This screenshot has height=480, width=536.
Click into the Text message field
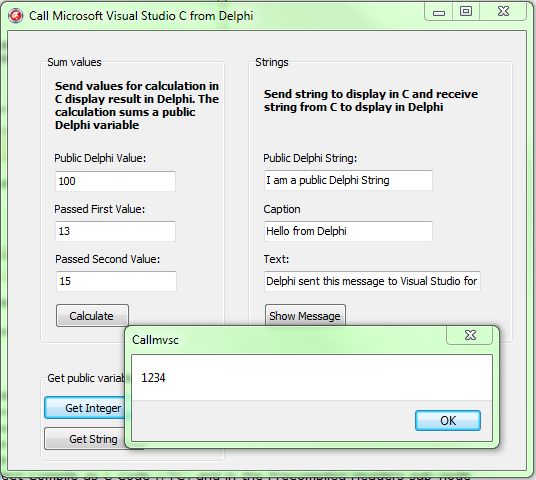click(x=372, y=281)
